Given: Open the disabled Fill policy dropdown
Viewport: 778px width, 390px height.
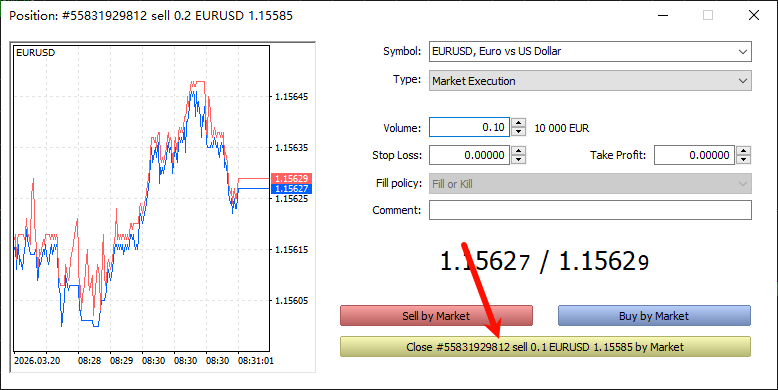Looking at the screenshot, I should pyautogui.click(x=590, y=184).
